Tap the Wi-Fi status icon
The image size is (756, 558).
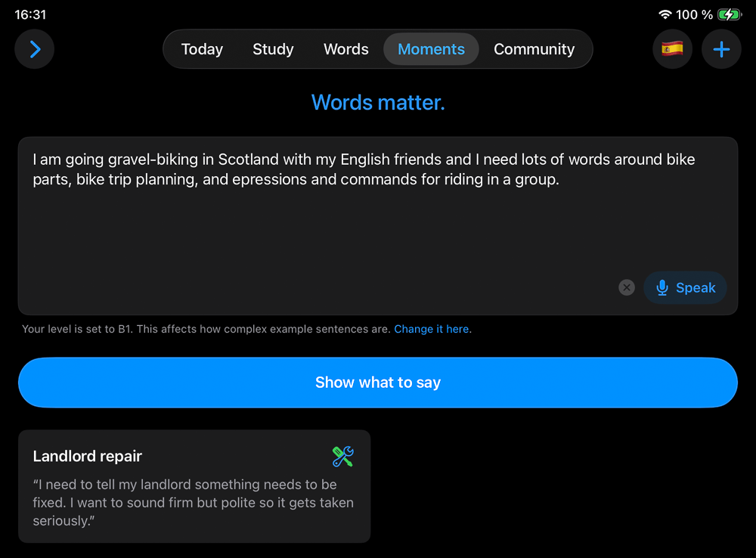[665, 14]
